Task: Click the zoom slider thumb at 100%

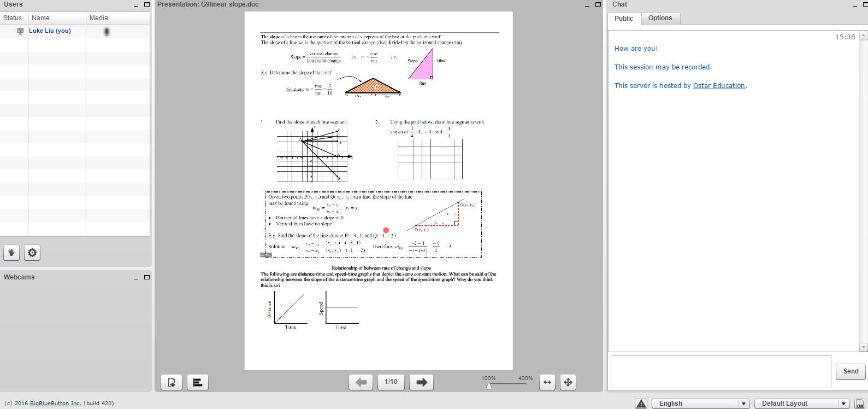Action: (489, 386)
